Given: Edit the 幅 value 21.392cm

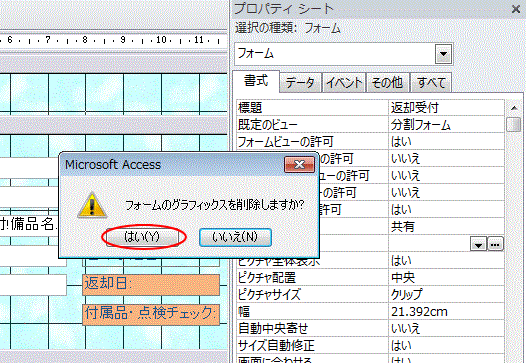Looking at the screenshot, I should coord(446,312).
